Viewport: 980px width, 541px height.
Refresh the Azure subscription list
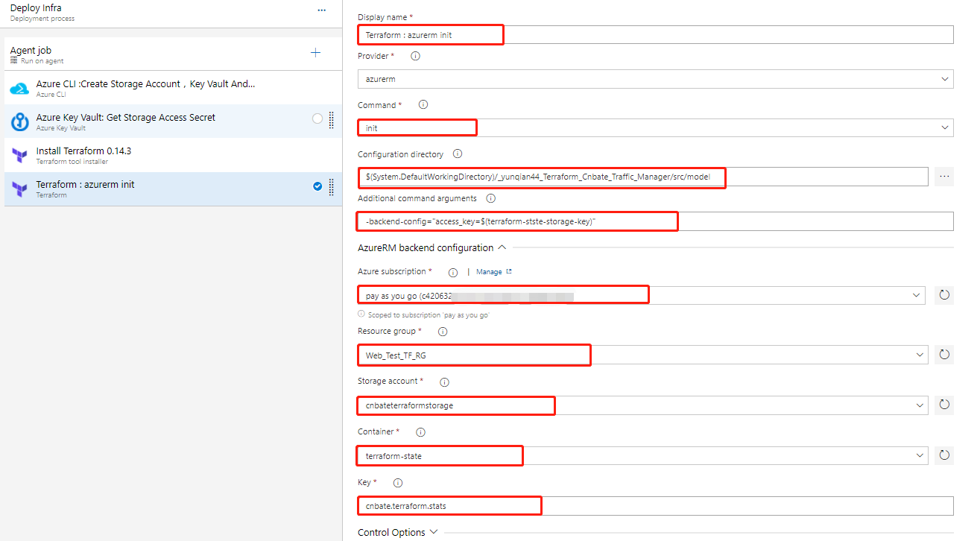[944, 295]
